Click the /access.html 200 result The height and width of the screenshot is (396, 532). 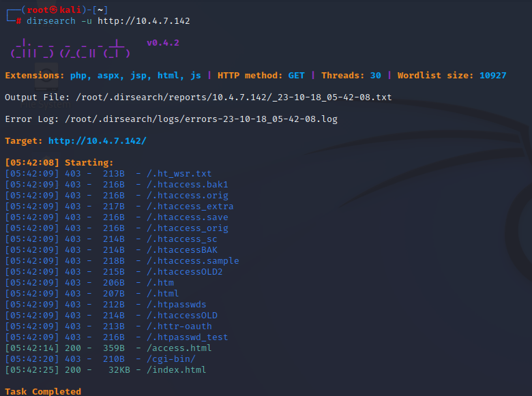click(179, 348)
